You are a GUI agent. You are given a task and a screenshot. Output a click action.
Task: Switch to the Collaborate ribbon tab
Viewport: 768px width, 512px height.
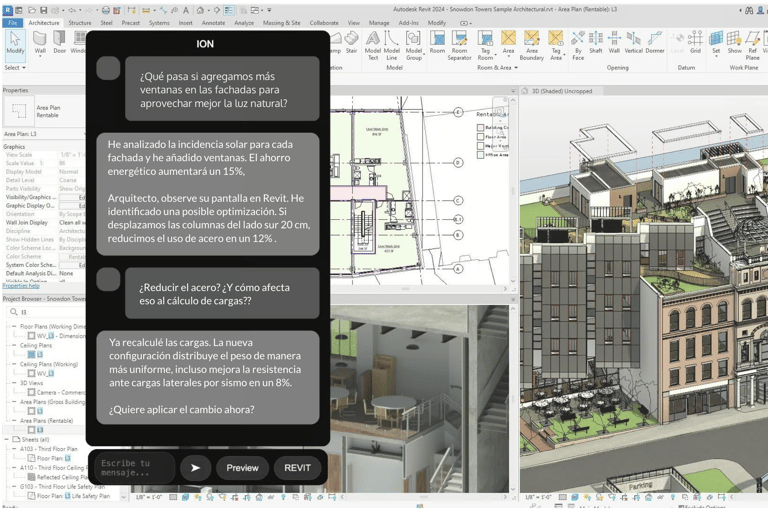(324, 23)
